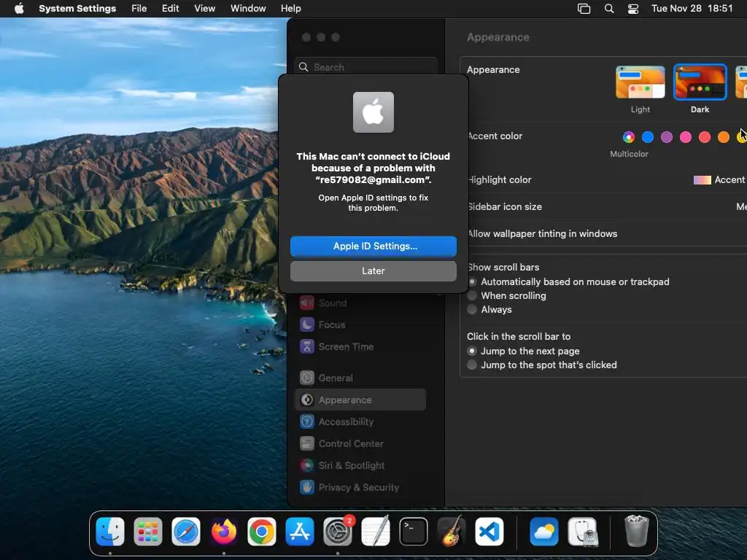Open the File menu
This screenshot has height=560, width=747.
point(139,9)
